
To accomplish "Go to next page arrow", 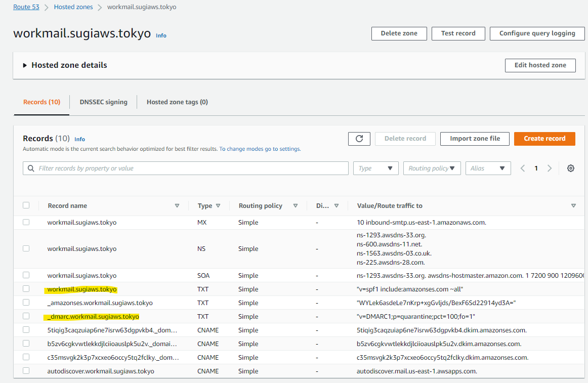I will point(550,168).
